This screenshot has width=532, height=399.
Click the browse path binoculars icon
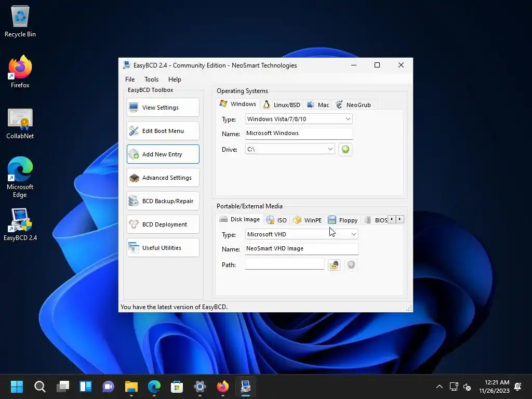click(x=334, y=264)
